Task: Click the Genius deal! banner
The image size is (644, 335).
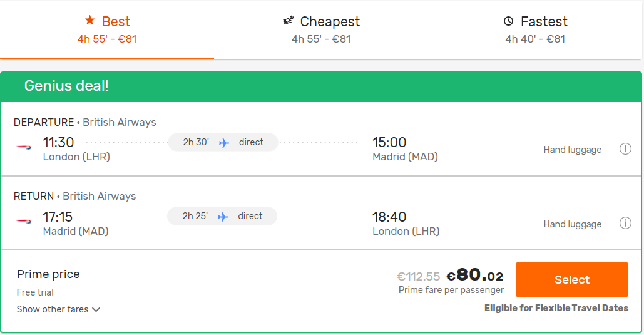Action: (x=66, y=86)
